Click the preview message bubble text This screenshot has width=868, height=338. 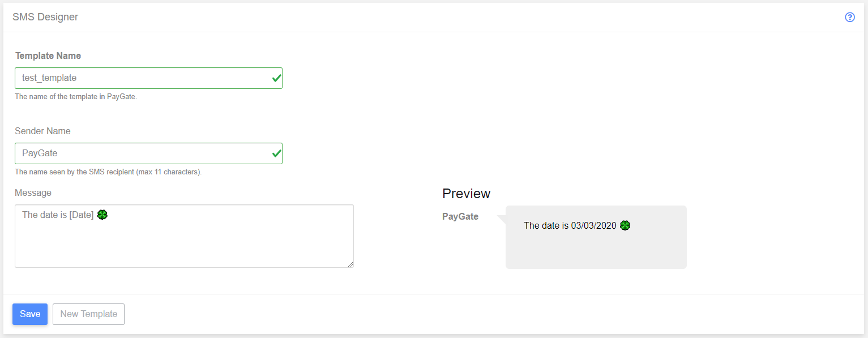tap(570, 225)
